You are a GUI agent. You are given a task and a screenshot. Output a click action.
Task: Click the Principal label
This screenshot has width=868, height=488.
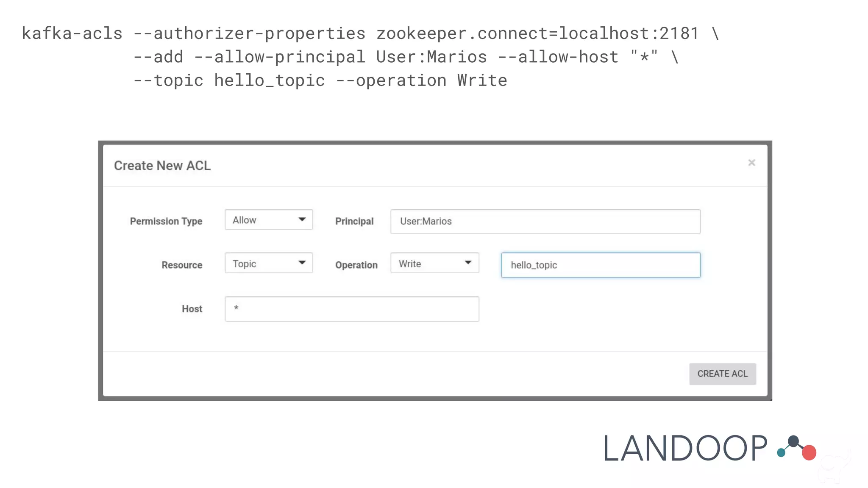coord(354,221)
